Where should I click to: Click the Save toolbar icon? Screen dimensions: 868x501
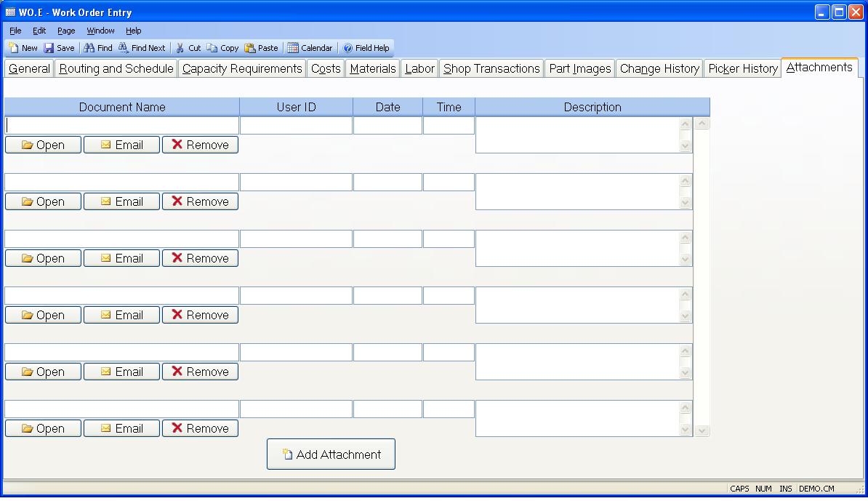pyautogui.click(x=49, y=48)
